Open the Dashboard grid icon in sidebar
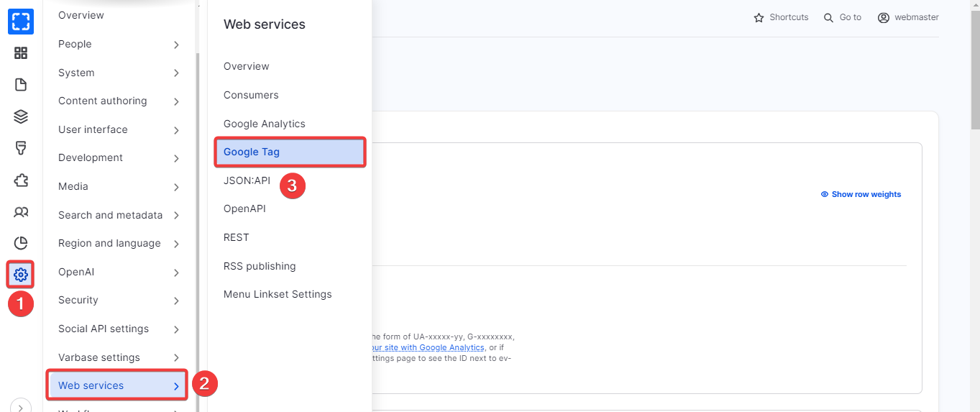 coord(21,53)
